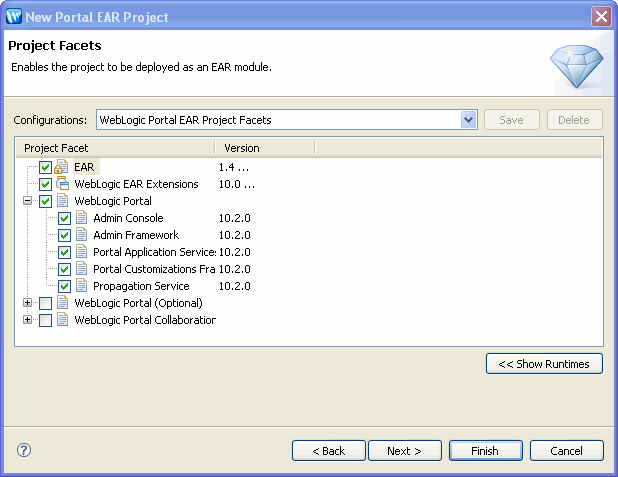Select the Portal Customizations Framework row label

click(x=154, y=269)
